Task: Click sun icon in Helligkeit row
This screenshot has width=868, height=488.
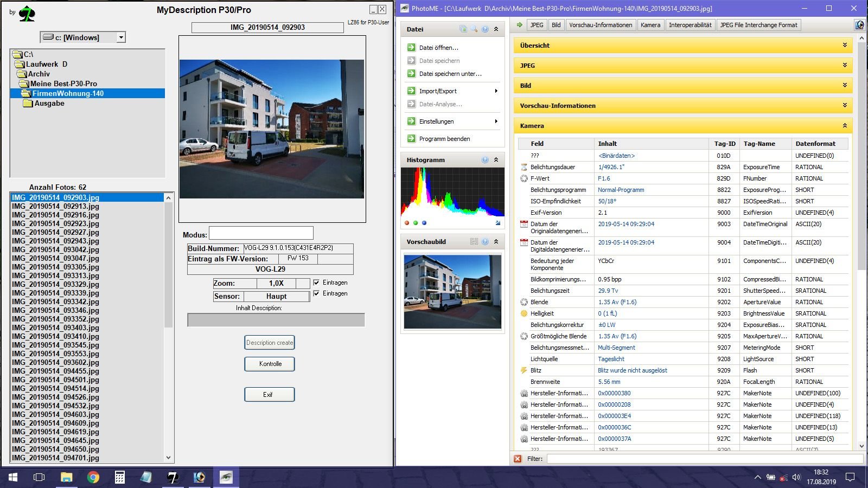Action: (524, 313)
